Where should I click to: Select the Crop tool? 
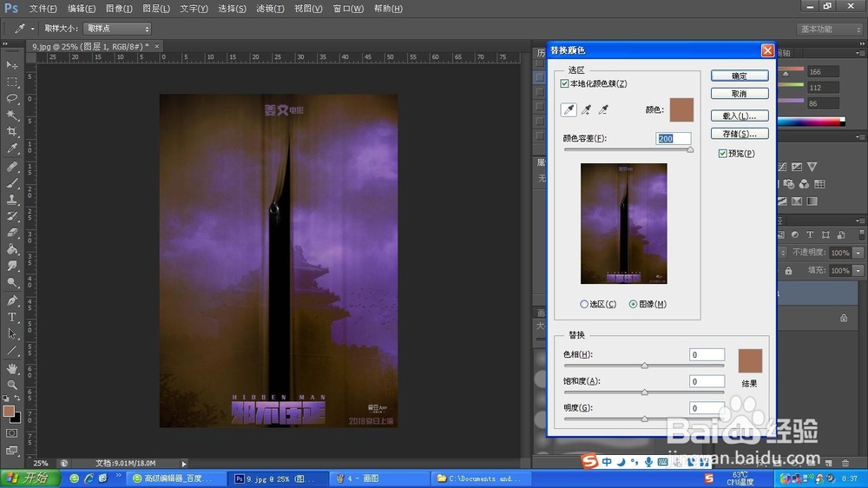click(x=12, y=132)
